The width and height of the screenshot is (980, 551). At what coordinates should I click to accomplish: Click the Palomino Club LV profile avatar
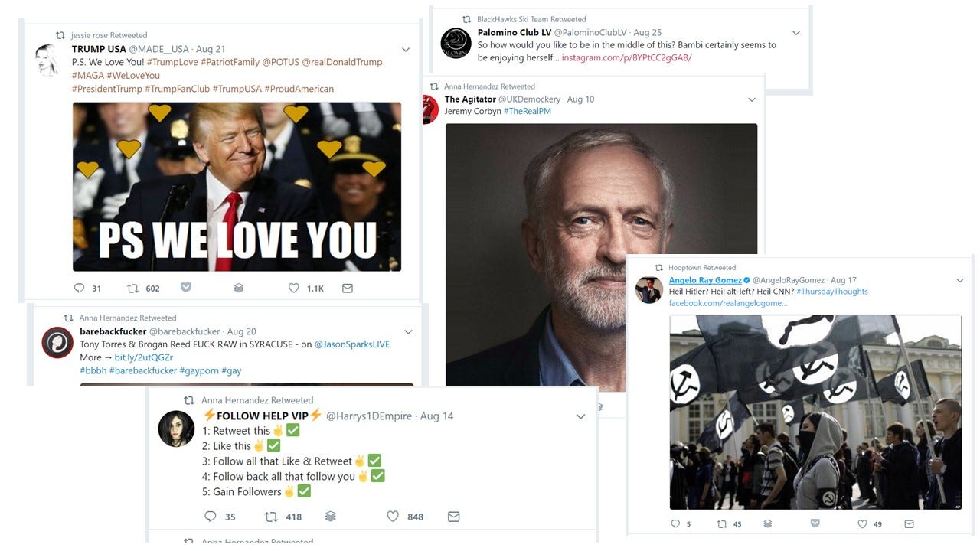456,44
